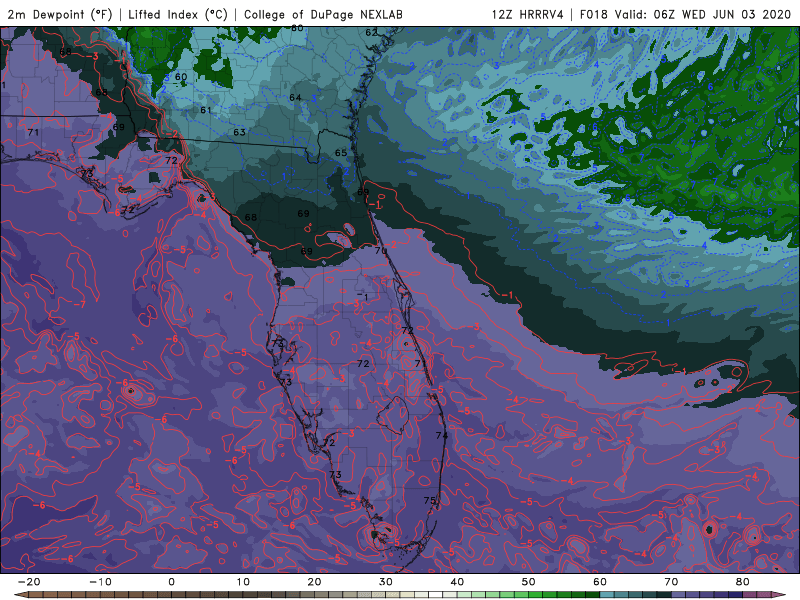Image resolution: width=800 pixels, height=600 pixels.
Task: Click the '70' dewpoint value near the coast
Action: (381, 251)
